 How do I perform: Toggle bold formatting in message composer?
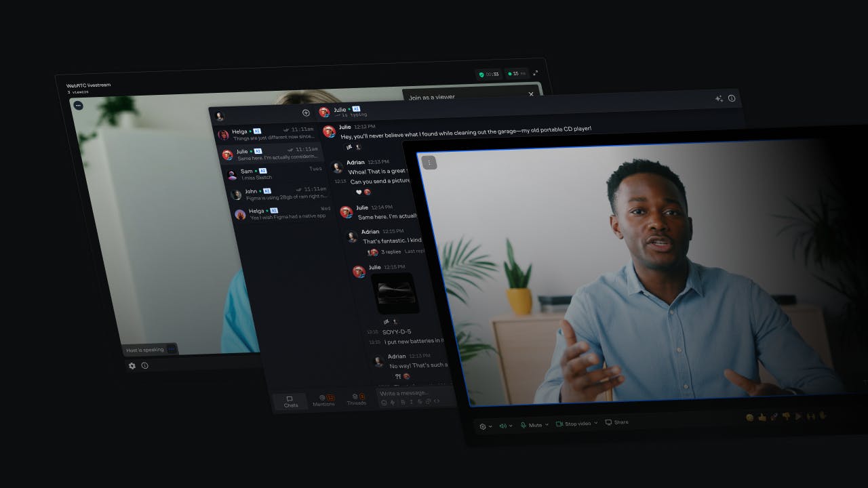click(x=403, y=402)
